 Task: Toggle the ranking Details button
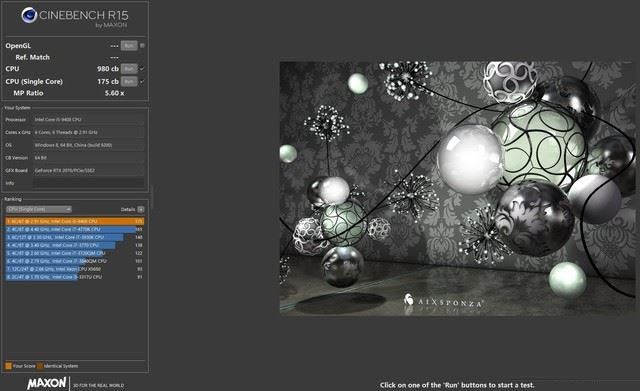(141, 209)
